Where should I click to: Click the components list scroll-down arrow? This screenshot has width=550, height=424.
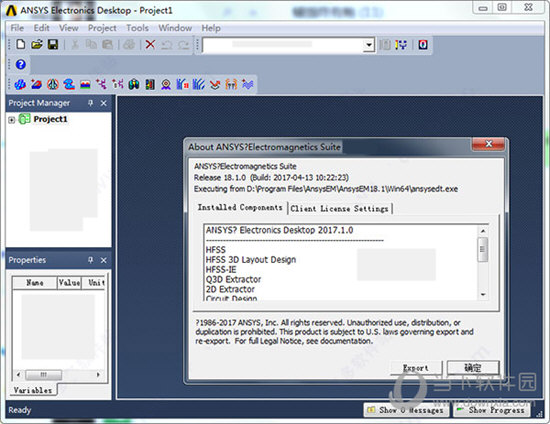pos(483,295)
